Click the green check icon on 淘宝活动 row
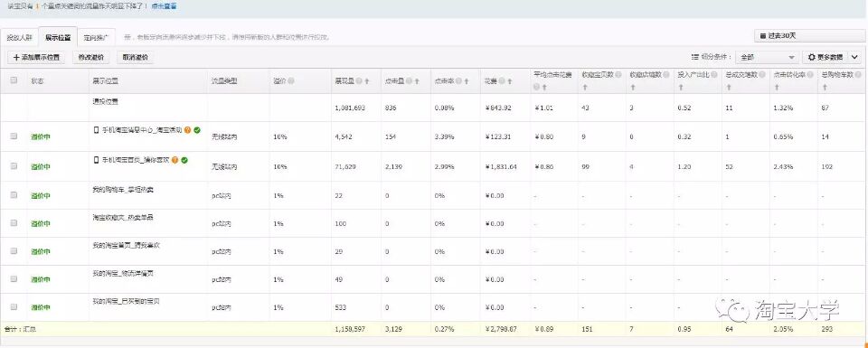 point(197,130)
